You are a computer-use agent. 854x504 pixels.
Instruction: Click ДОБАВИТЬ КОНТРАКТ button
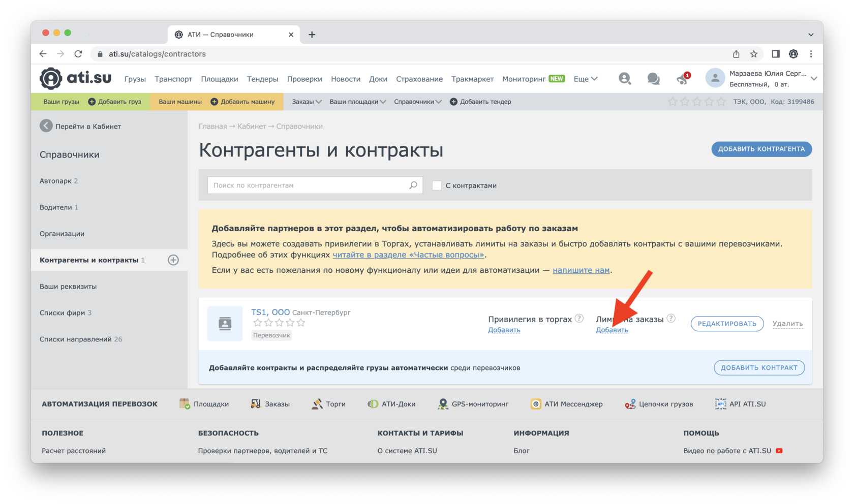pos(759,368)
